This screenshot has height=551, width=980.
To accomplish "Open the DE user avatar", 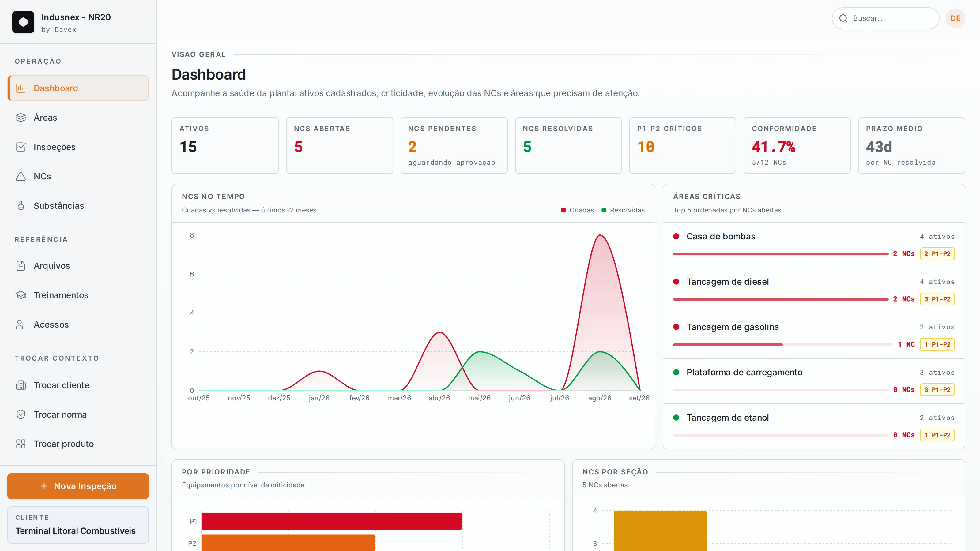I will [955, 18].
